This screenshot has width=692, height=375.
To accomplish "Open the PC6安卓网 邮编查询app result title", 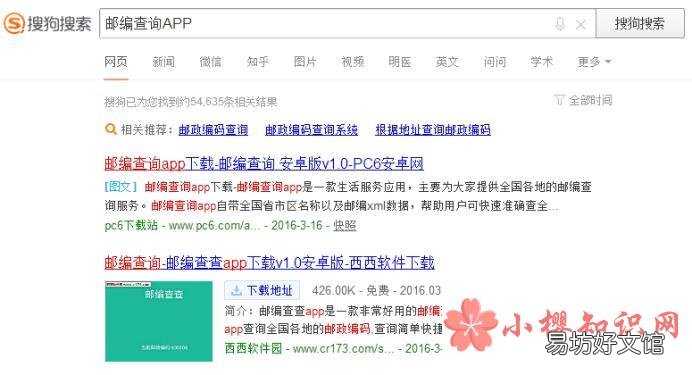I will (264, 164).
